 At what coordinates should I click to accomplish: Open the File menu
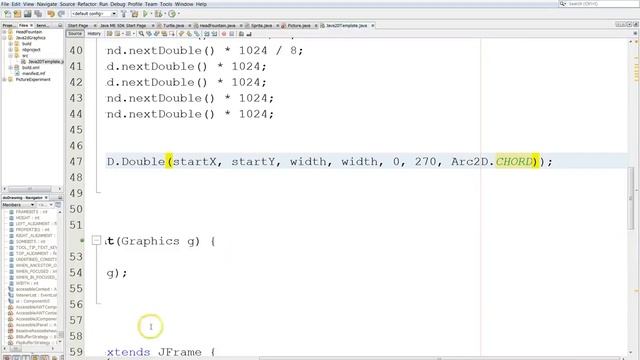coord(5,4)
